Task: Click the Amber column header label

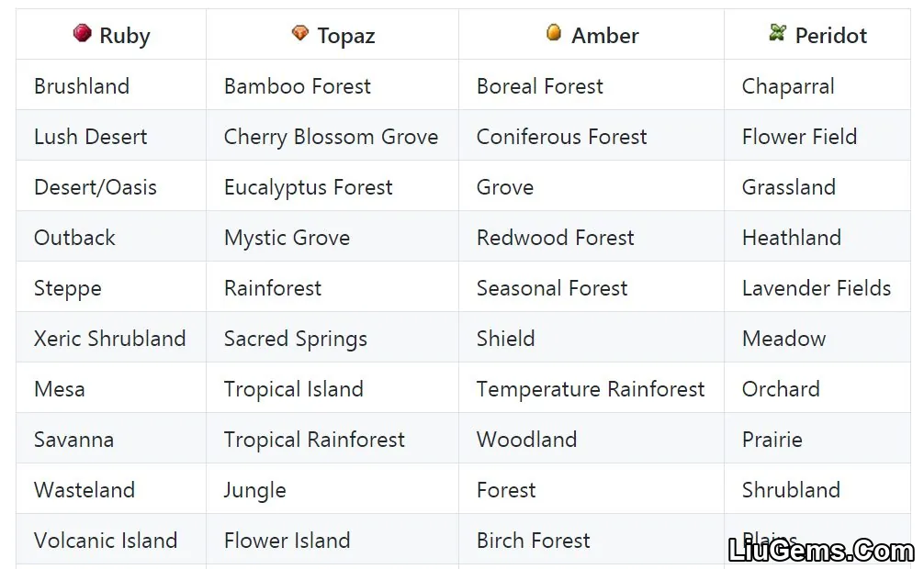Action: [604, 36]
